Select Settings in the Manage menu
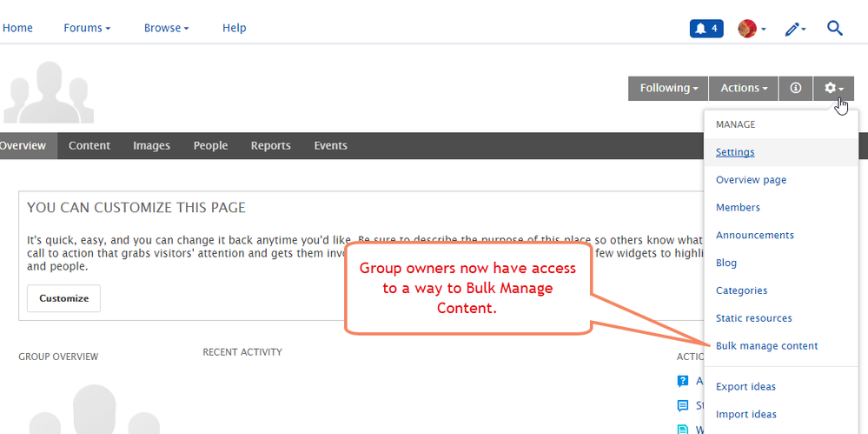 [x=735, y=152]
